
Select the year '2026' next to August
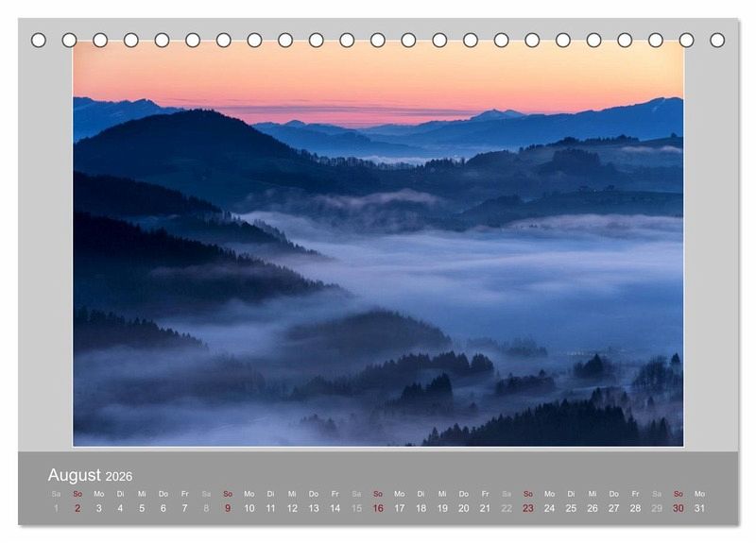(x=119, y=477)
